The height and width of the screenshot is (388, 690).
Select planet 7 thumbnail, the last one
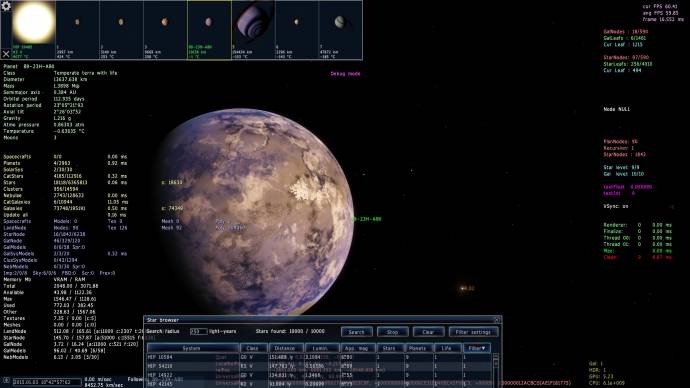click(x=340, y=30)
